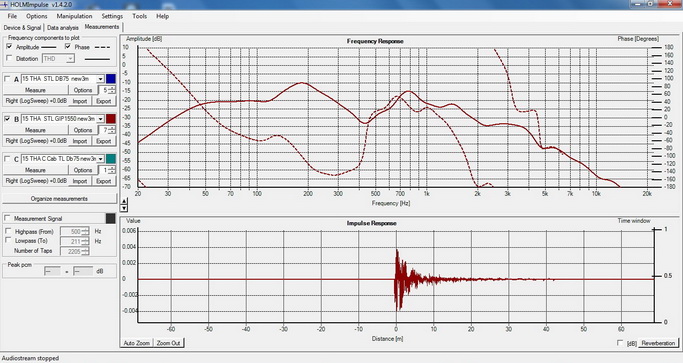This screenshot has width=683, height=363.
Task: Click the down arrow between the graphs
Action: [124, 208]
